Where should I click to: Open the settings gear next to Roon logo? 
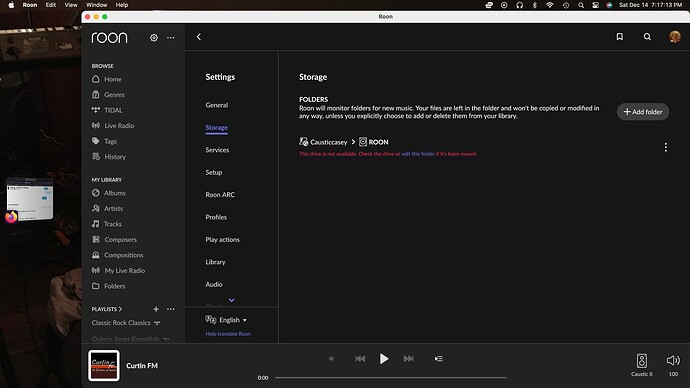click(x=154, y=38)
